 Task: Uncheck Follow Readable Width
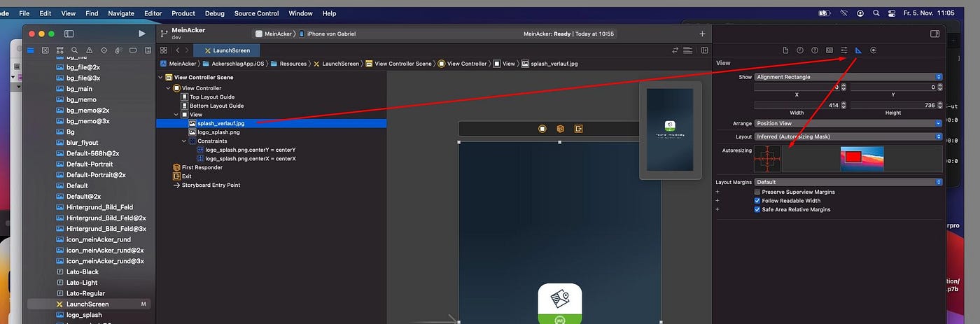point(757,201)
